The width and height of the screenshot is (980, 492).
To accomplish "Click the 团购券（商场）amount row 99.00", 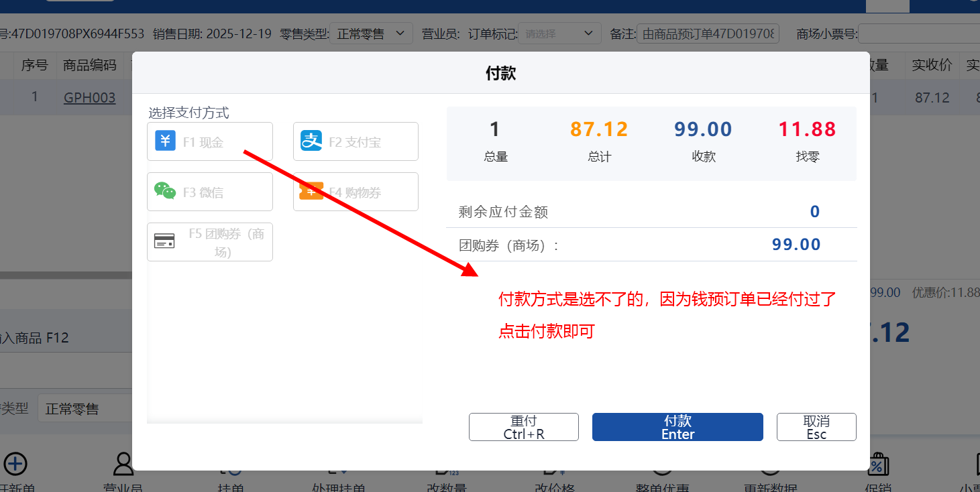I will click(x=796, y=245).
